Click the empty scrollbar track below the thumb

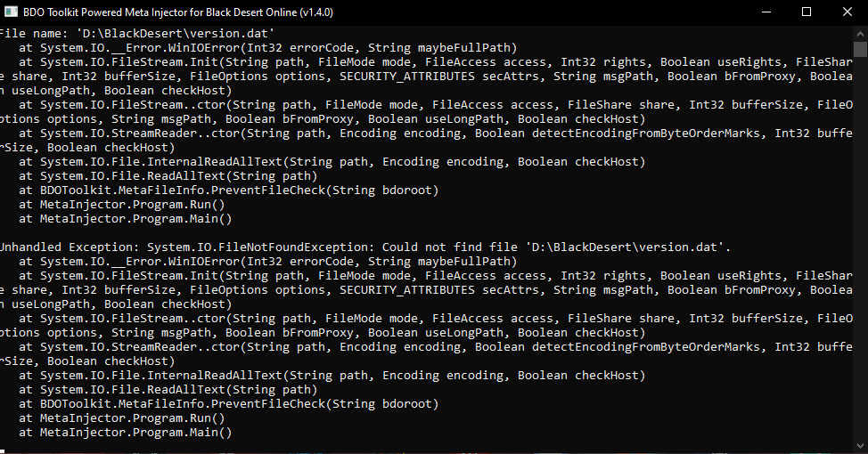point(860,267)
